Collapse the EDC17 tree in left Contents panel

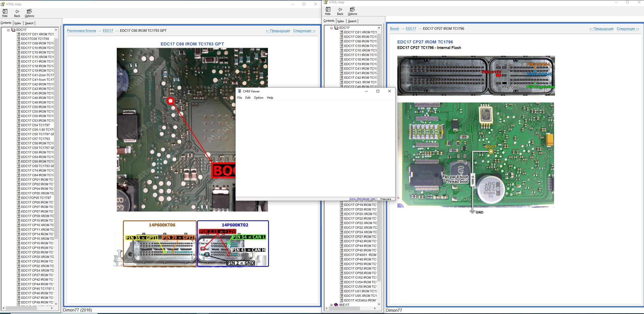click(8, 30)
